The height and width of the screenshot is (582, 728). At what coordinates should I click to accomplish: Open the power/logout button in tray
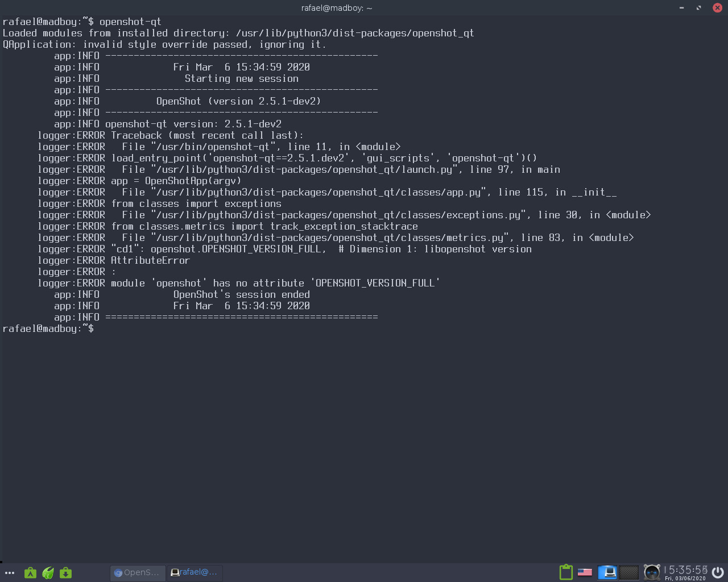(718, 572)
